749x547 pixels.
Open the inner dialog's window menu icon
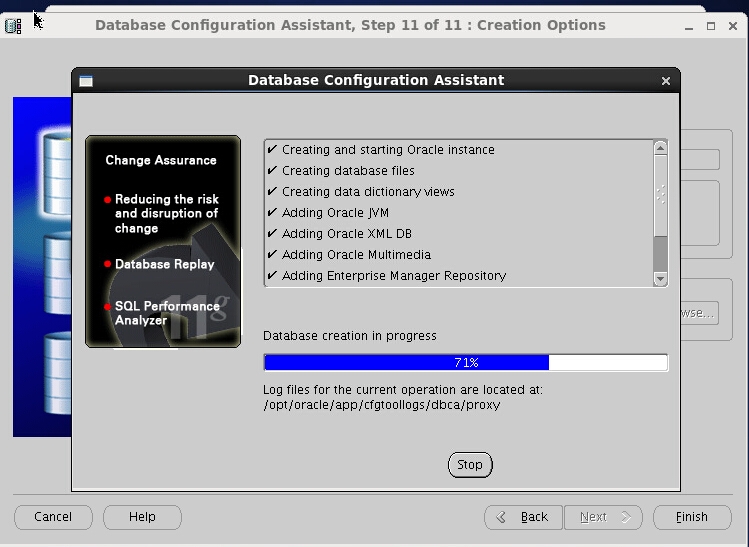86,81
